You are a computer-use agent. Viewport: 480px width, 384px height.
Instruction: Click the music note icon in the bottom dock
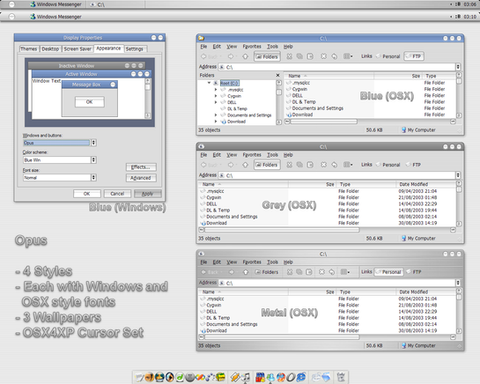pos(246,377)
